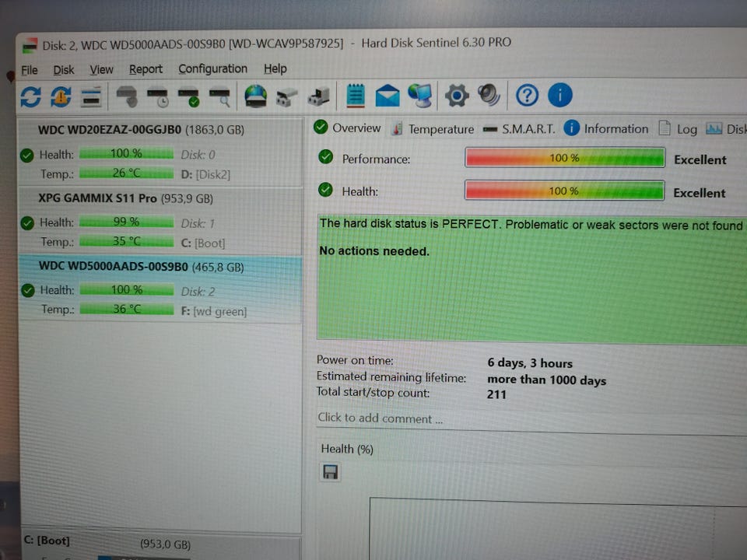Select the XPG GAMMIX S11 Pro disk
747x560 pixels.
(x=160, y=221)
